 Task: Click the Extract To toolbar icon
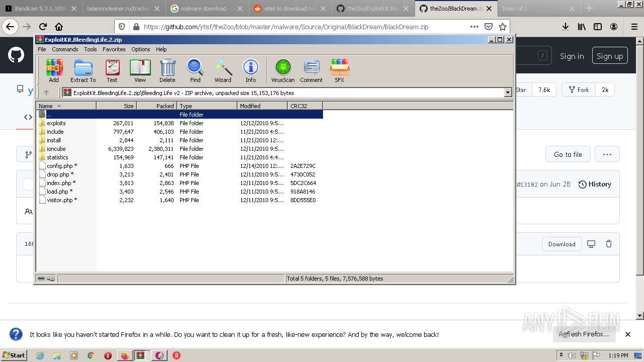click(x=83, y=70)
